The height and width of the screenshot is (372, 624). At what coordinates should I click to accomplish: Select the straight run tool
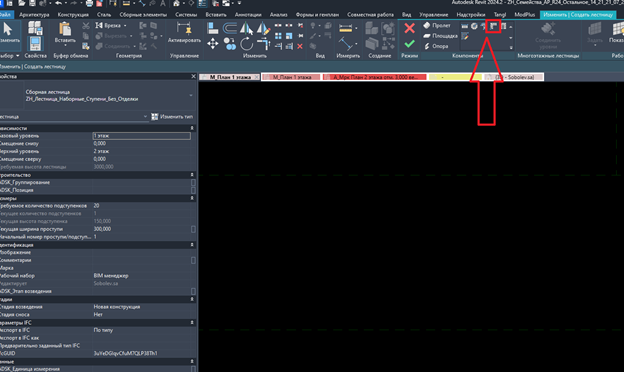tap(464, 26)
